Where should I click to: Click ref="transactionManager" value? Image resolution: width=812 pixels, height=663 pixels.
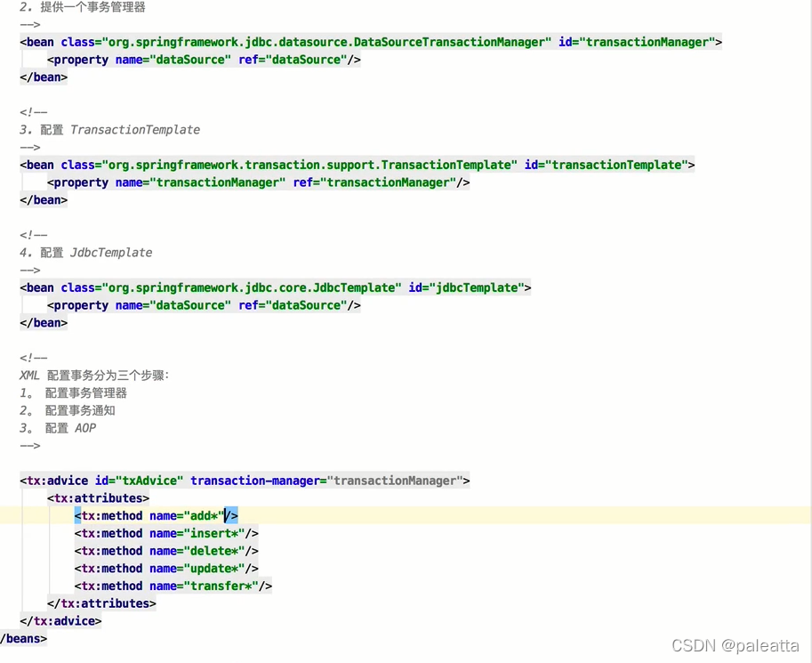coord(389,182)
